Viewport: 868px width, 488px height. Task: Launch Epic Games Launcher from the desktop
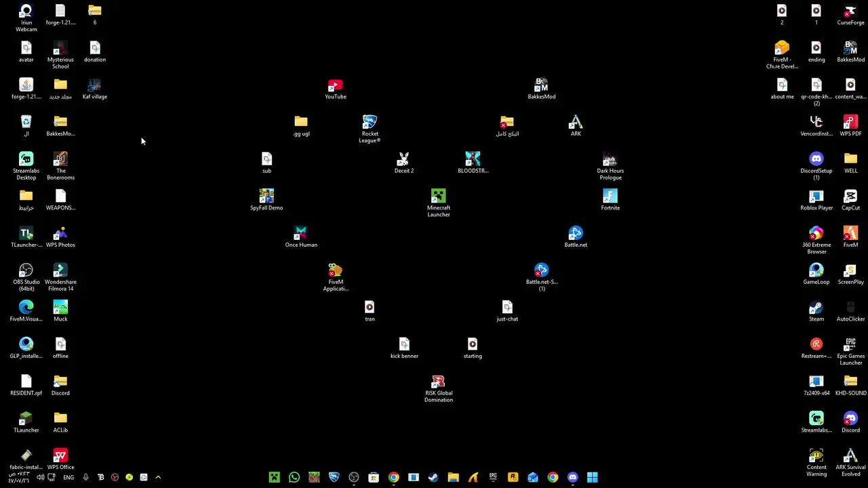(x=850, y=351)
